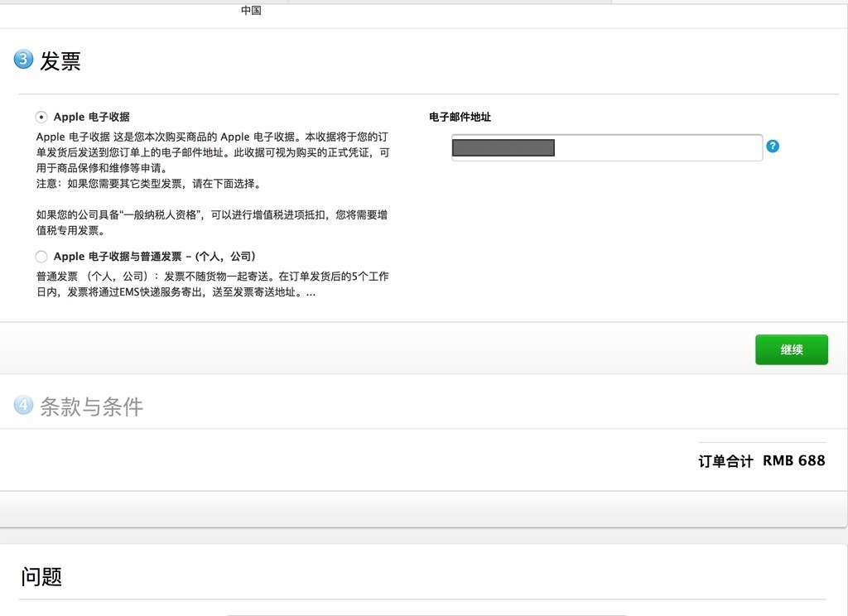Select the 中国 text at top
This screenshot has height=616, width=848.
pyautogui.click(x=251, y=10)
